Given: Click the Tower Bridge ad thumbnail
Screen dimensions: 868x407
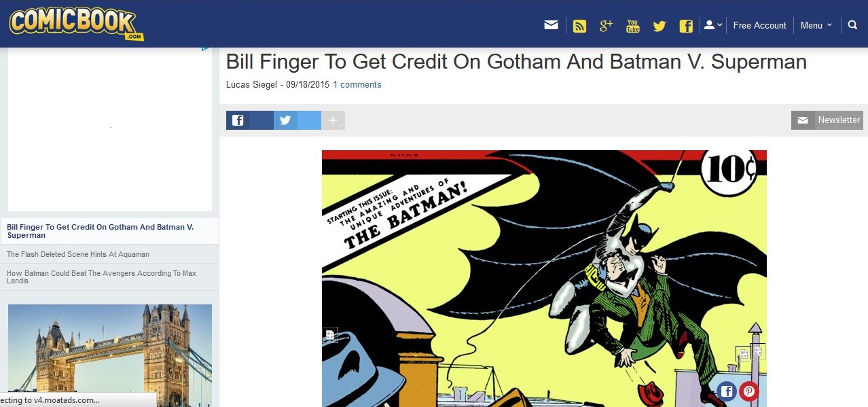Looking at the screenshot, I should click(x=110, y=355).
